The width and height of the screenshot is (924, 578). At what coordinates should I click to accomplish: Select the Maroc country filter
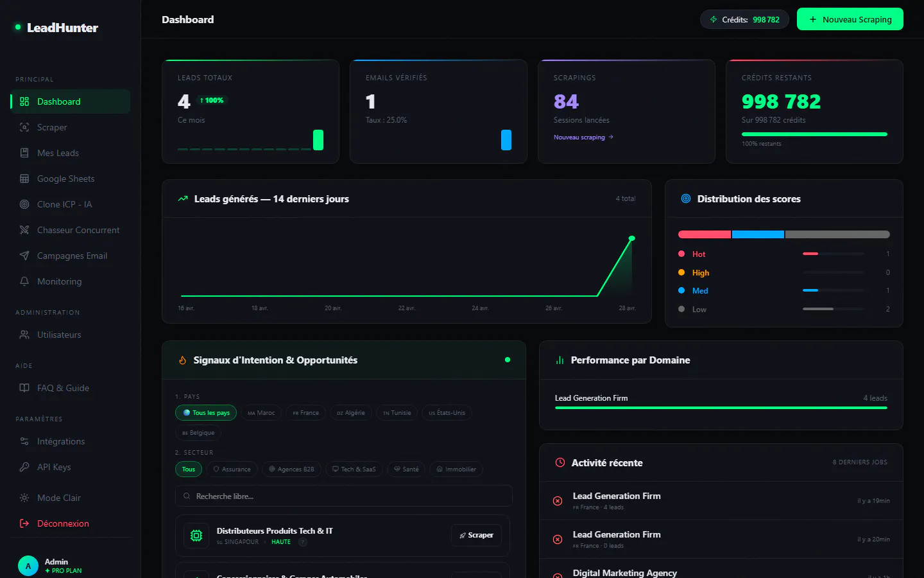click(261, 413)
